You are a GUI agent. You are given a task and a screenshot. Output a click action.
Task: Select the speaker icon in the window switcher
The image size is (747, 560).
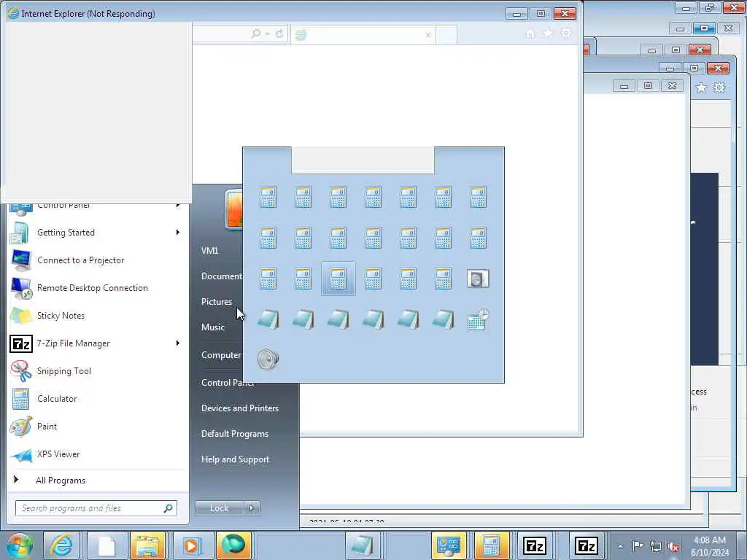point(268,359)
